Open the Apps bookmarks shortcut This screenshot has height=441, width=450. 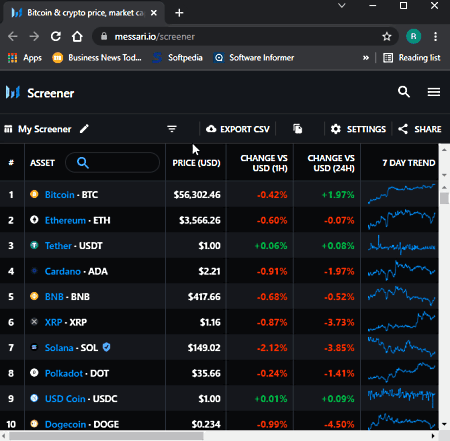tap(25, 58)
